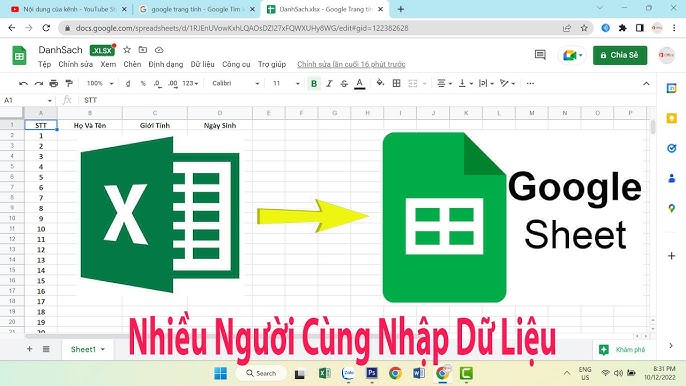
Task: Toggle bold formatting button
Action: pyautogui.click(x=314, y=83)
